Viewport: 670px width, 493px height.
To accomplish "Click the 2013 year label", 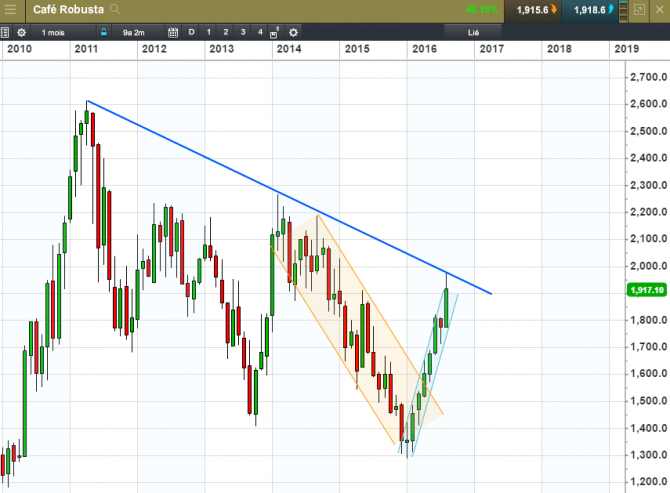I will coord(221,49).
